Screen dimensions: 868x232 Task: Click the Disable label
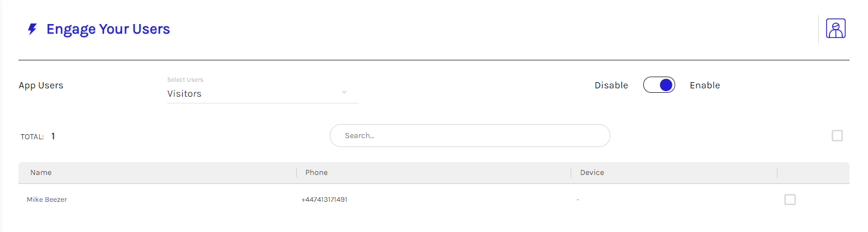pyautogui.click(x=611, y=86)
